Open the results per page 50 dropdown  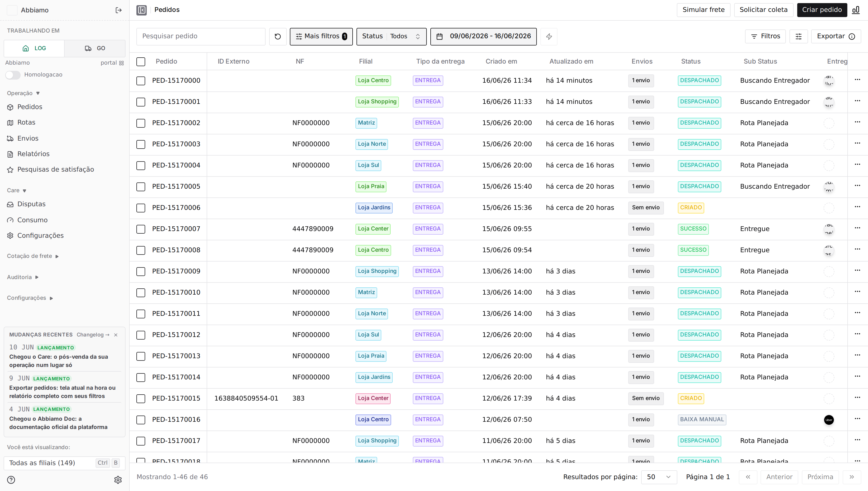coord(659,477)
